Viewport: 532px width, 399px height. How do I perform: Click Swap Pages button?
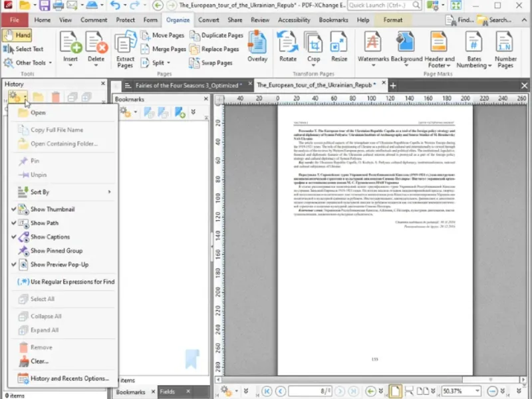[x=211, y=63]
